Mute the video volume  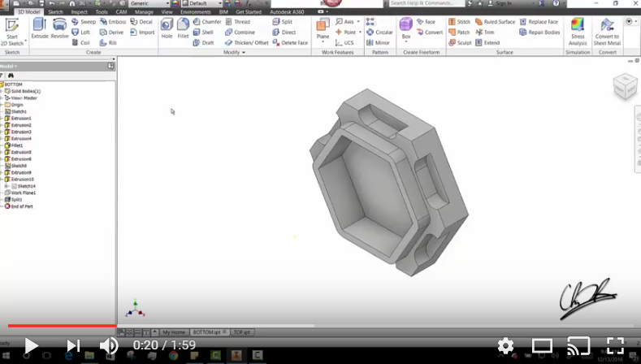pos(109,346)
